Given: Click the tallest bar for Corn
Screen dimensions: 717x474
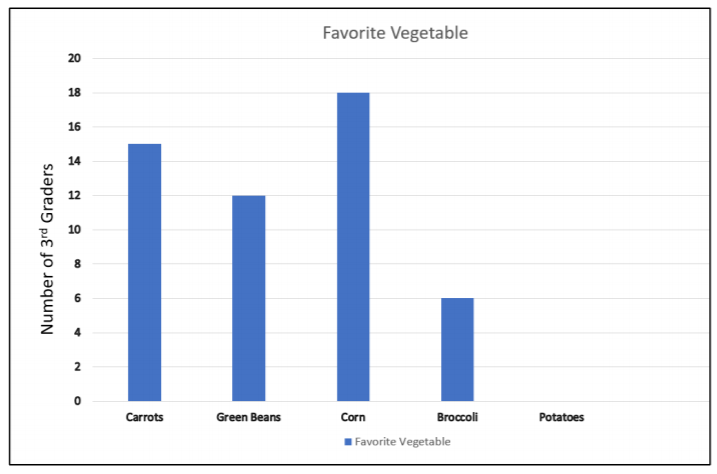Looking at the screenshot, I should 353,246.
